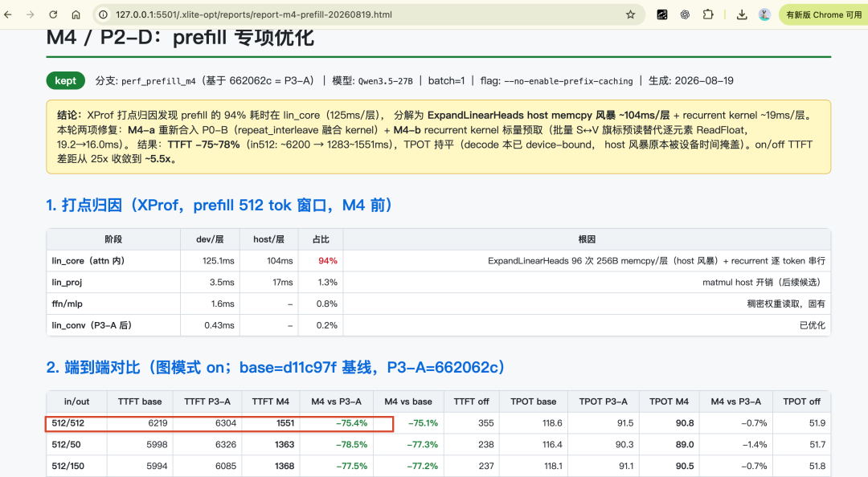Click the page title M4 / P2-D
Screen dimensions: 868x477
click(181, 38)
